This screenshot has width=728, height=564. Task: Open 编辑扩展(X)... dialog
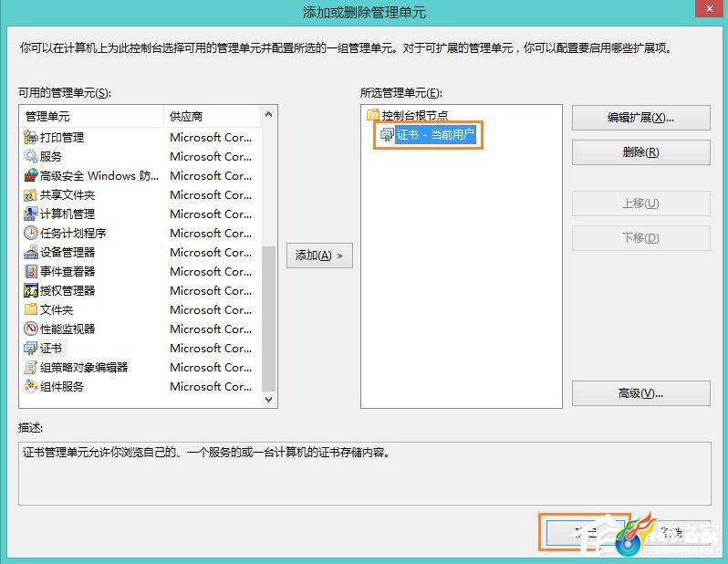pos(640,118)
